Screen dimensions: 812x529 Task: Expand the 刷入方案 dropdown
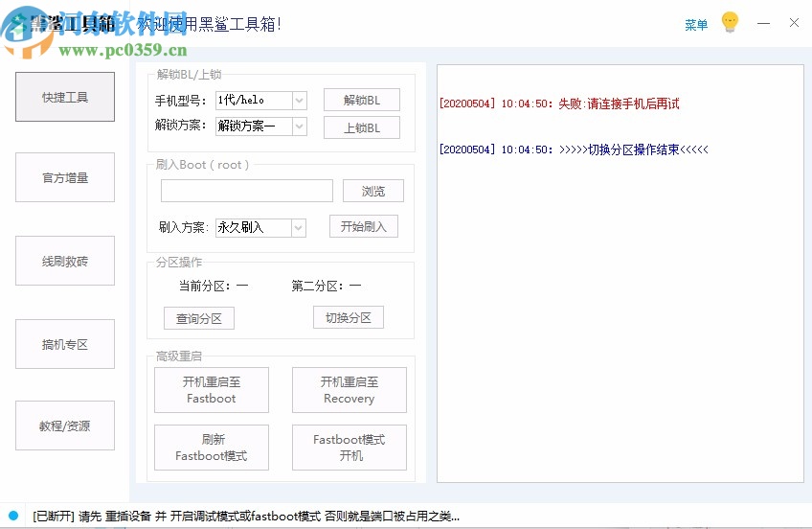pos(299,227)
